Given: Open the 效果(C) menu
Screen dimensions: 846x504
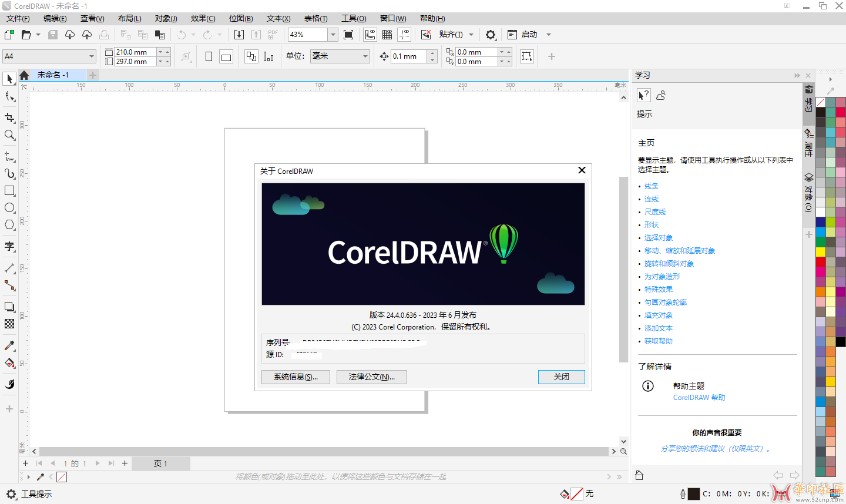Looking at the screenshot, I should pos(203,18).
